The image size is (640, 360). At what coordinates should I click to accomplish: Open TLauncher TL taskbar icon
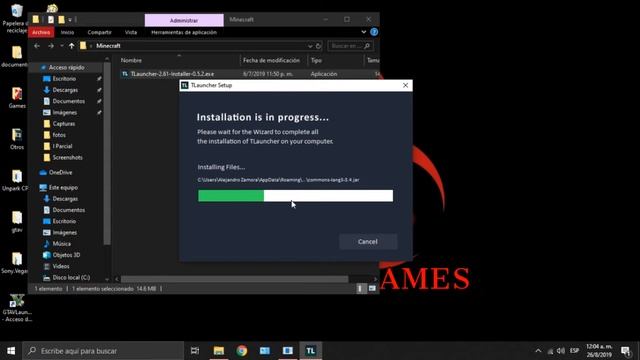(311, 351)
